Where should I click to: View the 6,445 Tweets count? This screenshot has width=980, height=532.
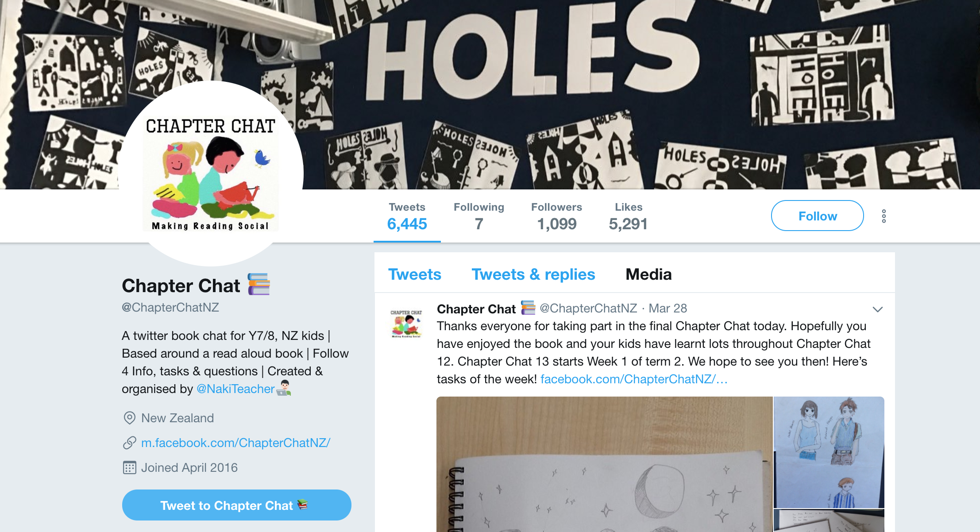tap(407, 217)
